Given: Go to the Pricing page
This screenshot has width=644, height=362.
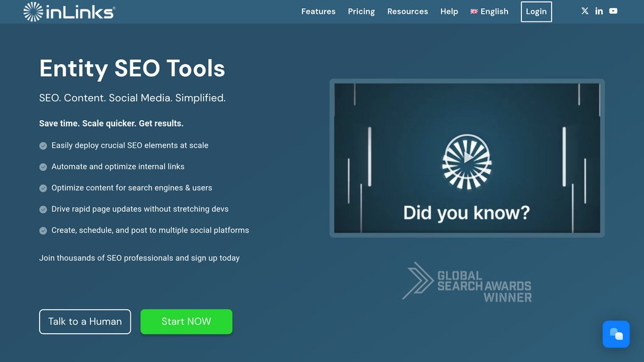Looking at the screenshot, I should click(x=361, y=11).
